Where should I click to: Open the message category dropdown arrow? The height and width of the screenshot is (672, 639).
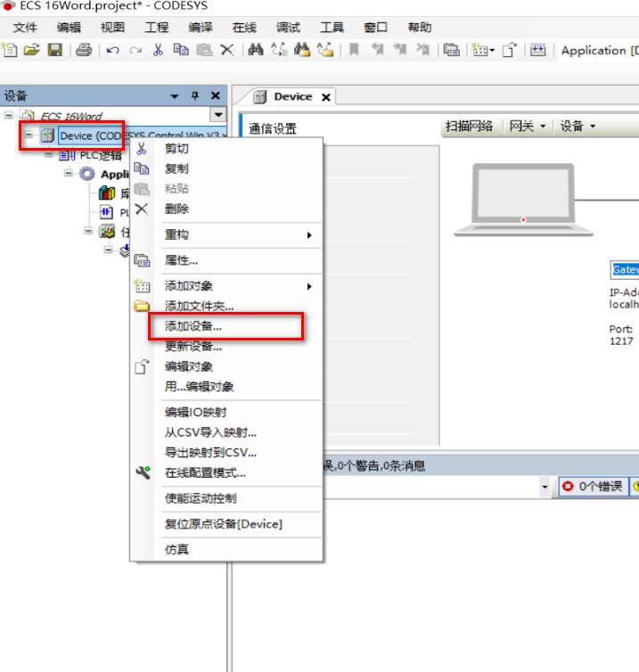coord(545,487)
